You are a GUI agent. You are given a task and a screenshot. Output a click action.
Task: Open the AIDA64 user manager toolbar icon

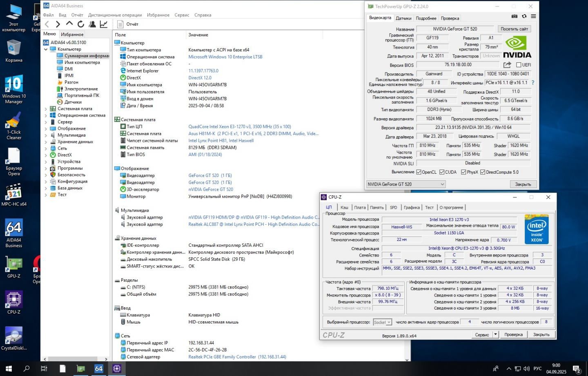click(x=92, y=24)
